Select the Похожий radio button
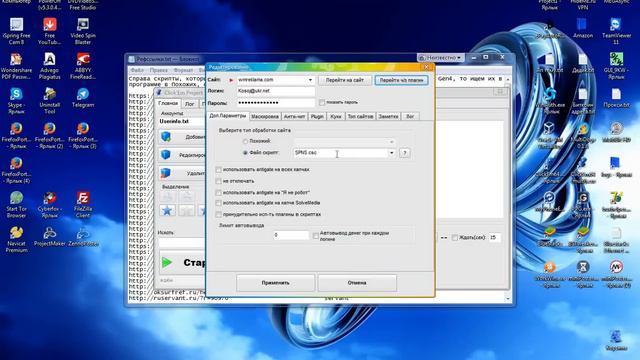Viewport: 640px width, 360px height. pos(245,141)
